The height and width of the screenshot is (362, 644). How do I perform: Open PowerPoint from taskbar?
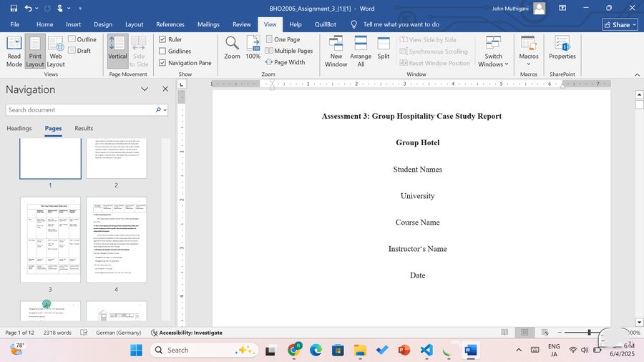point(404,350)
